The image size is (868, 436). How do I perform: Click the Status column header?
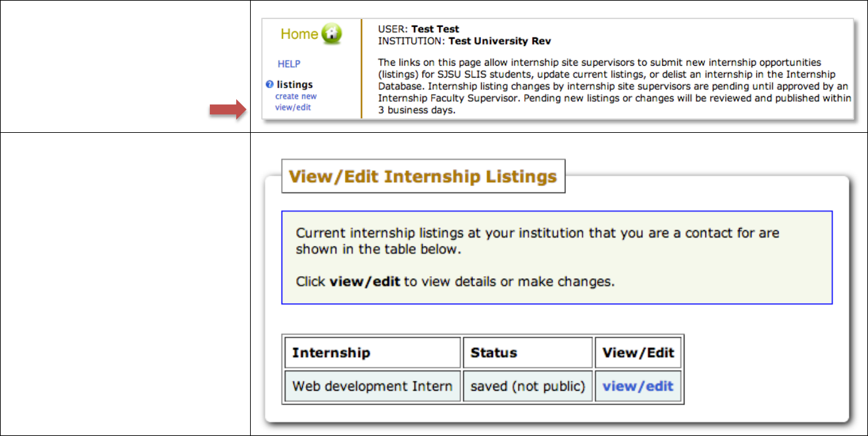494,352
